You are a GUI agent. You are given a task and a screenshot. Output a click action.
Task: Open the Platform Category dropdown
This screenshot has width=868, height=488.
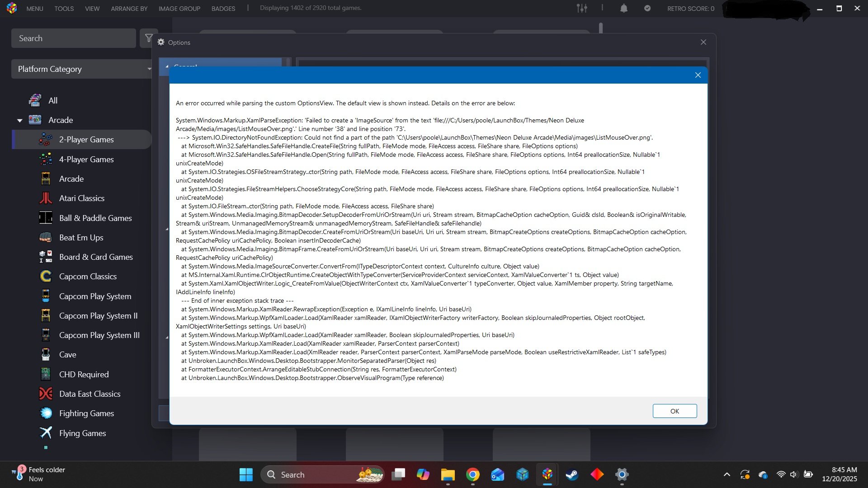82,69
